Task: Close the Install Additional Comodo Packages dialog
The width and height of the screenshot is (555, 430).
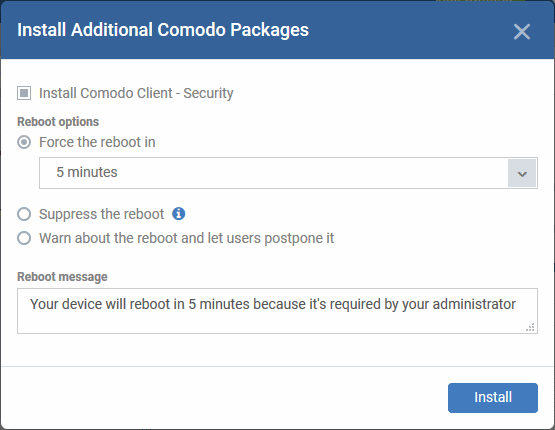Action: pos(522,32)
